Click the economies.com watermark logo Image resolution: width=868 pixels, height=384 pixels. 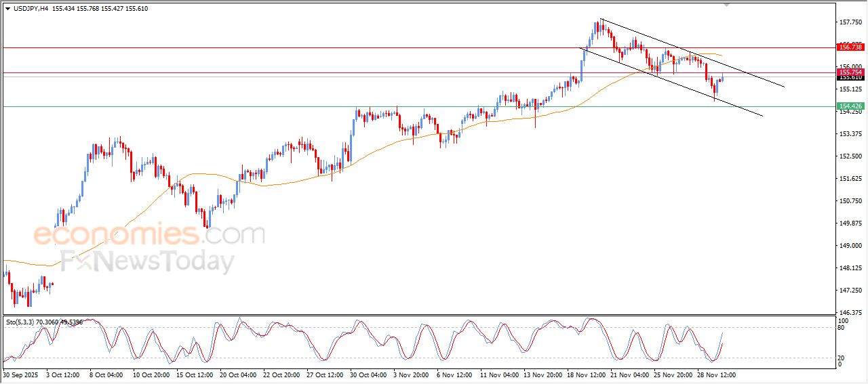[x=149, y=235]
